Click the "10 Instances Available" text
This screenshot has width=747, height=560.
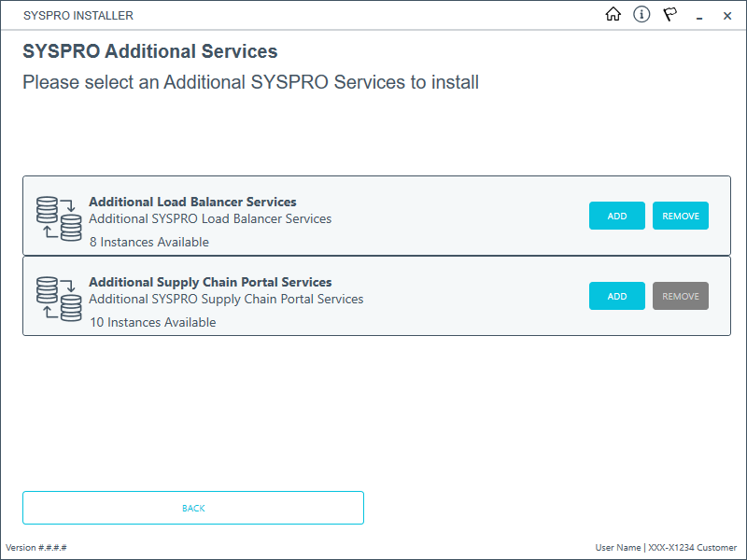152,322
